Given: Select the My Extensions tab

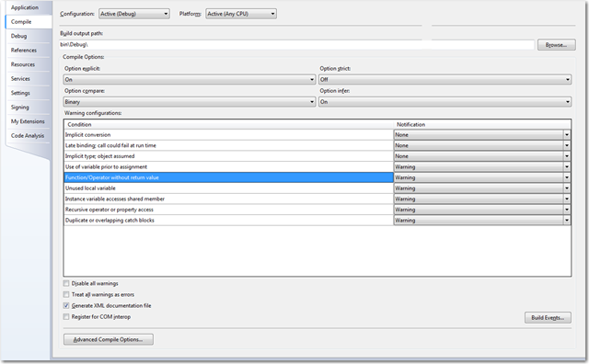Looking at the screenshot, I should click(28, 121).
